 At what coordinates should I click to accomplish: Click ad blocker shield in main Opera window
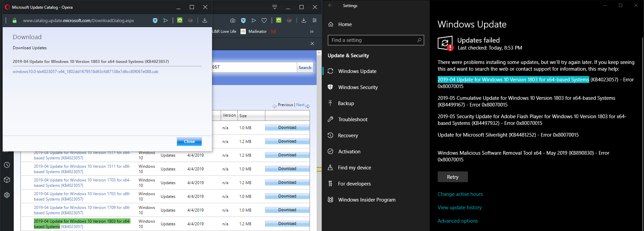244,20
